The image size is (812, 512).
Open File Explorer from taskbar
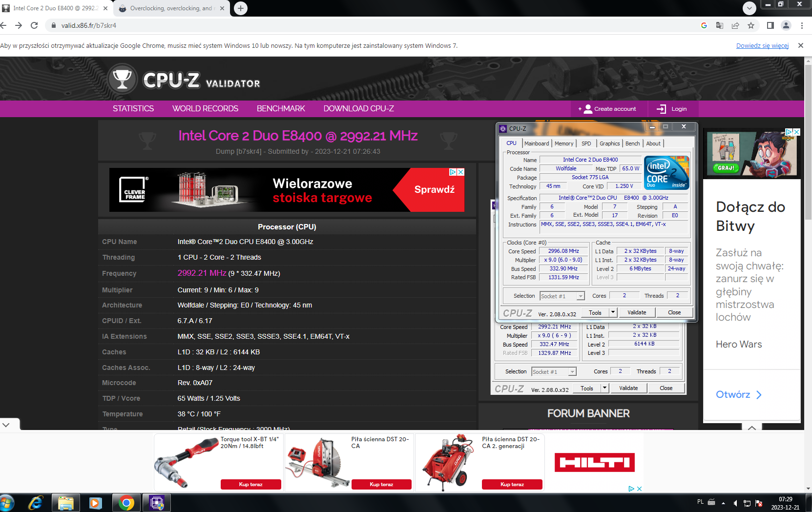66,503
